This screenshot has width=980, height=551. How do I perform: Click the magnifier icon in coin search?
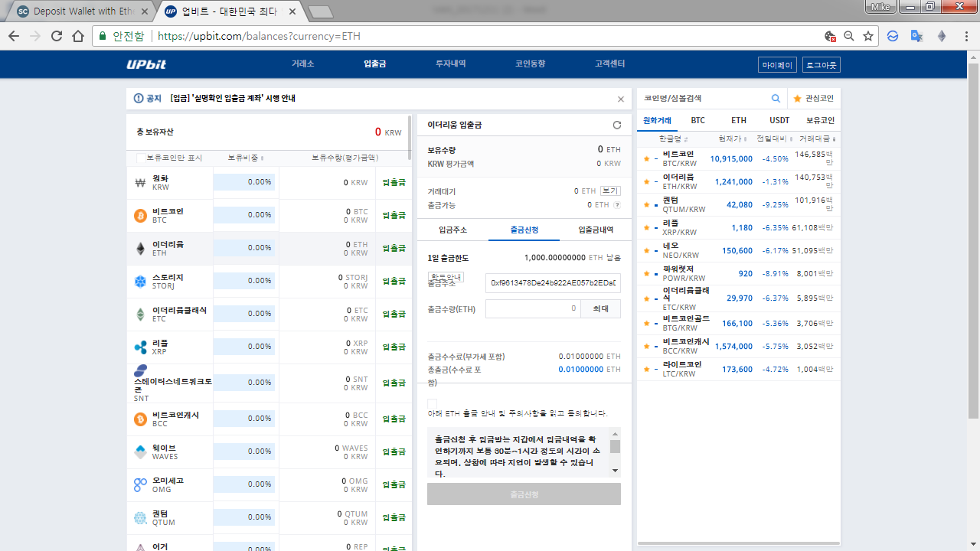776,99
